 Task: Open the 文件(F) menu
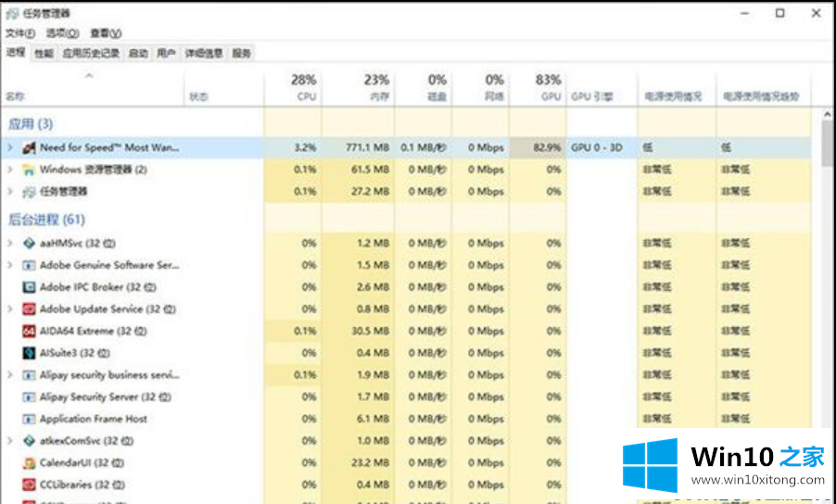pyautogui.click(x=20, y=33)
